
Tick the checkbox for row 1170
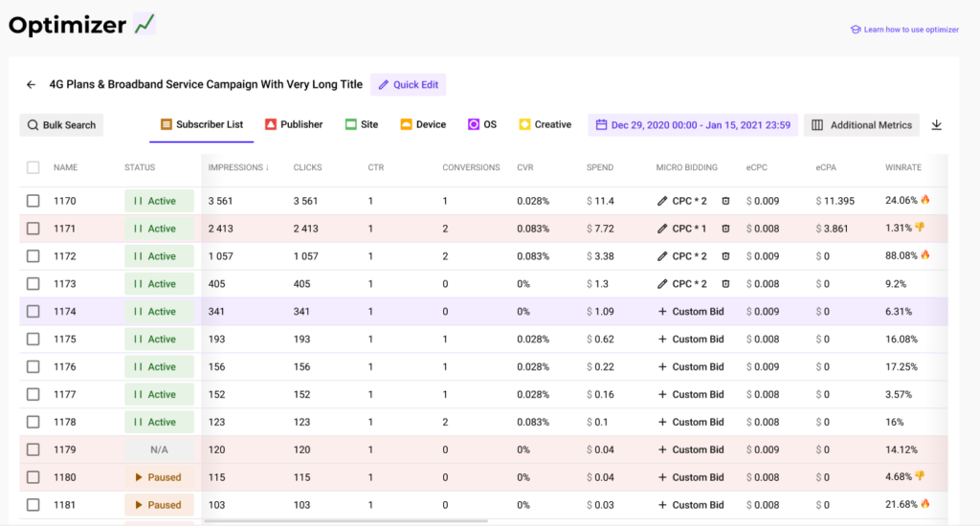point(33,202)
